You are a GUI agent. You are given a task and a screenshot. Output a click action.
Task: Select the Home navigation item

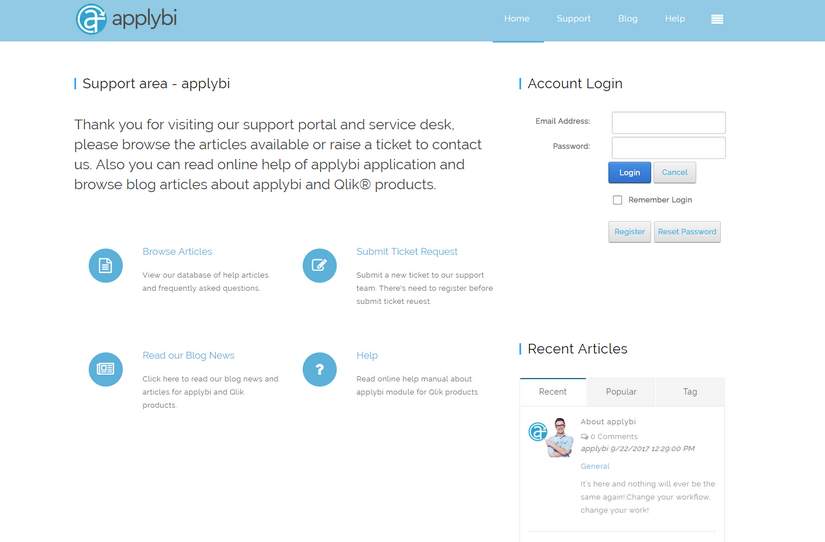[517, 19]
